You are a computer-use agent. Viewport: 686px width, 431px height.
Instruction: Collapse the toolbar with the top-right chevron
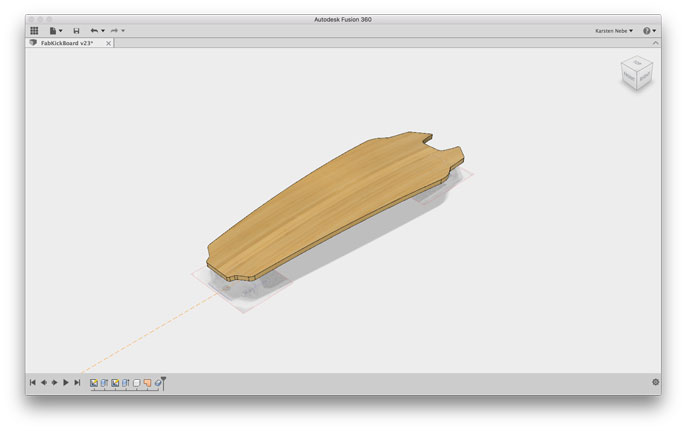[x=655, y=43]
